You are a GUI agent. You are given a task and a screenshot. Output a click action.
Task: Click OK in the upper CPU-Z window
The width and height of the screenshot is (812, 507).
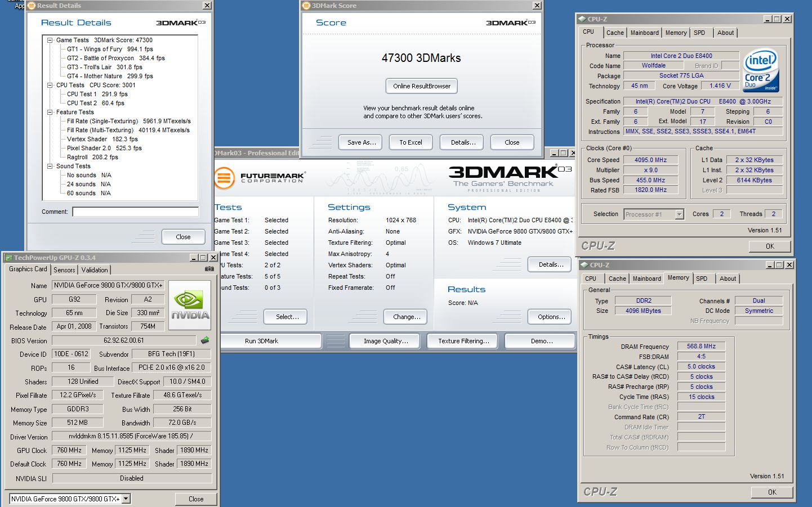(x=770, y=246)
